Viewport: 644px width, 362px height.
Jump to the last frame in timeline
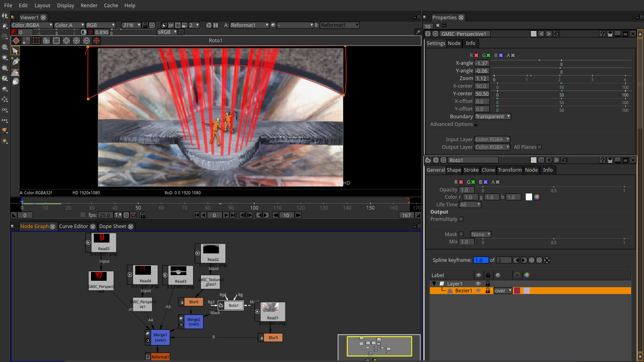pyautogui.click(x=233, y=215)
